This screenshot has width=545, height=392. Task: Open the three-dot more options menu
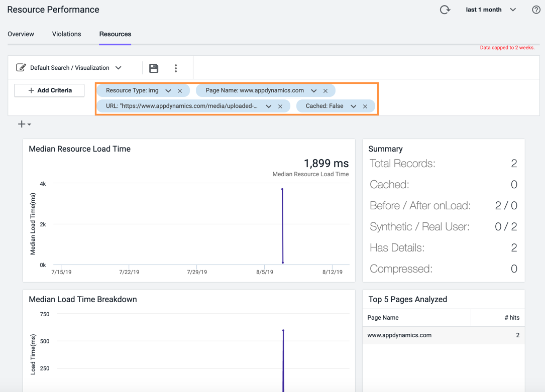[176, 68]
